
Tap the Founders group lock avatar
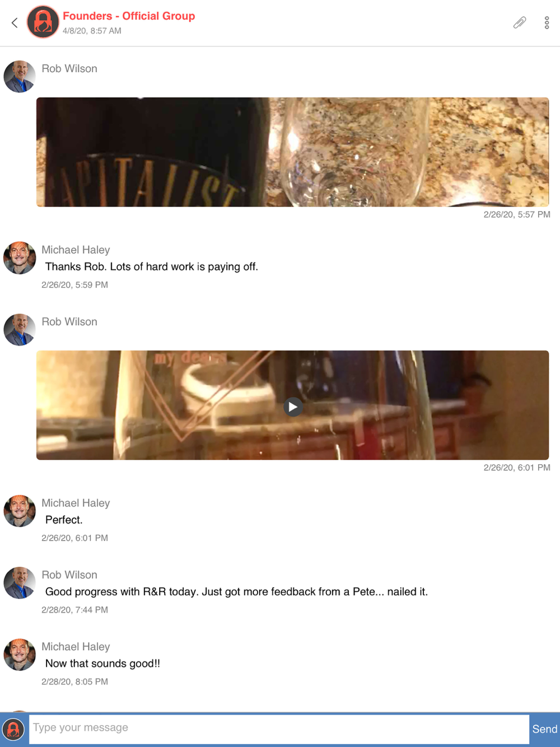[x=43, y=22]
